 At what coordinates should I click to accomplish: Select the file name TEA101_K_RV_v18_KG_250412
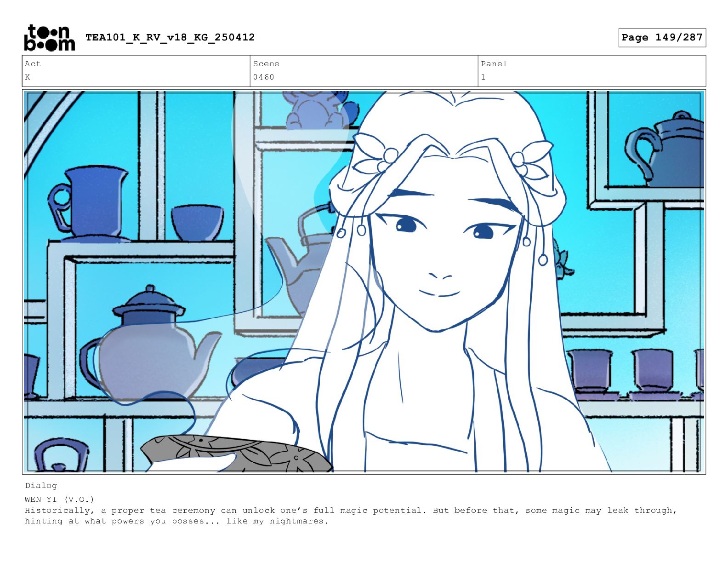coord(170,37)
